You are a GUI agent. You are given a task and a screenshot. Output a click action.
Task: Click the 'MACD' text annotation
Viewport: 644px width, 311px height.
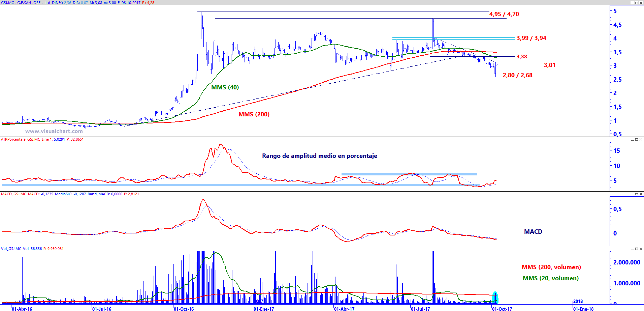(x=533, y=232)
